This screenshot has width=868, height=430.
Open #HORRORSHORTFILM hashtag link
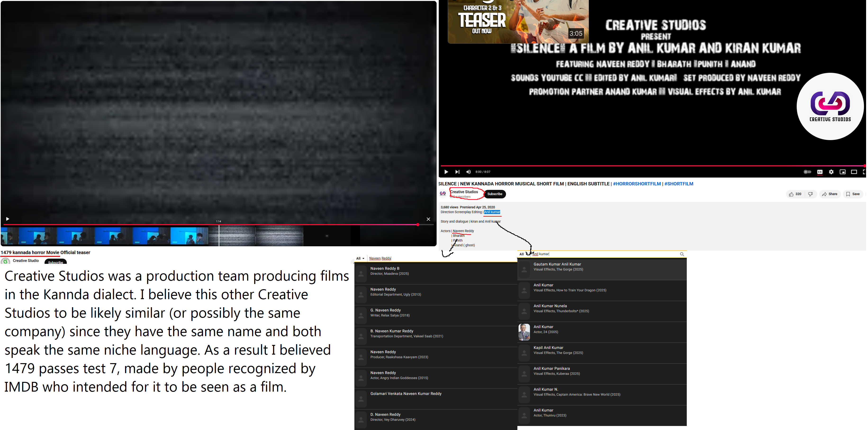tap(637, 184)
